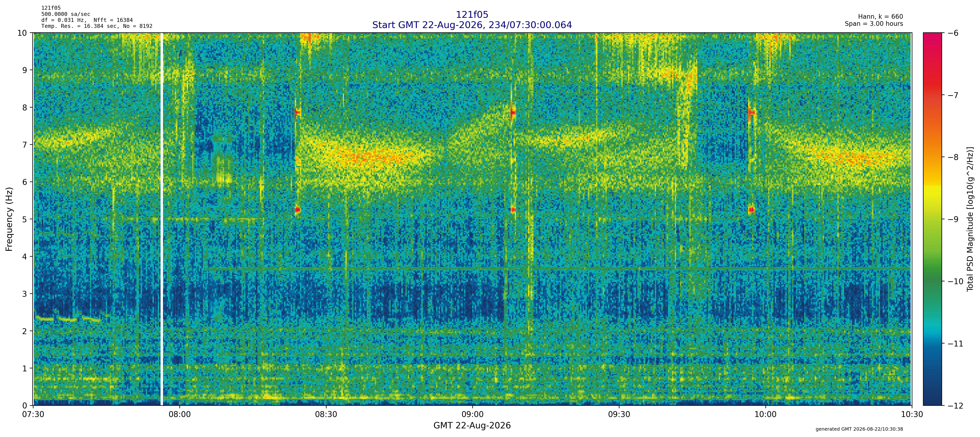Click the 'Start GMT 22-Aug-2026, 234/07:30:00.064' subtitle
Image resolution: width=980 pixels, height=437 pixels.
[x=472, y=25]
